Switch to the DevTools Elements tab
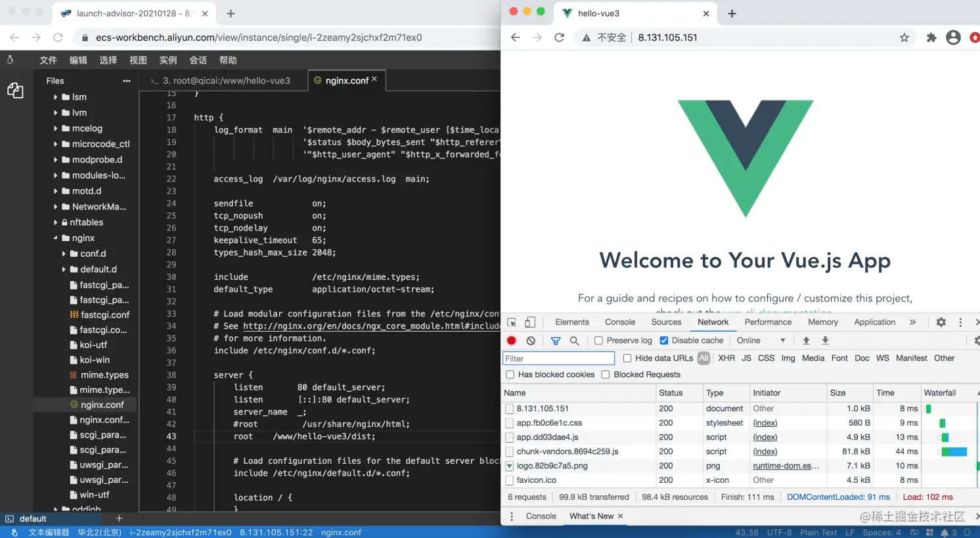This screenshot has width=980, height=538. click(572, 322)
